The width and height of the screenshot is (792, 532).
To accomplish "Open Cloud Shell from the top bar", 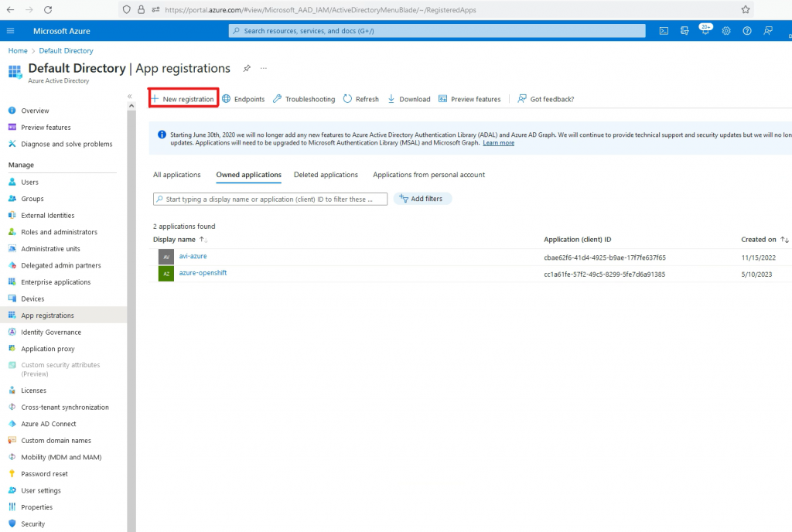I will [x=664, y=31].
